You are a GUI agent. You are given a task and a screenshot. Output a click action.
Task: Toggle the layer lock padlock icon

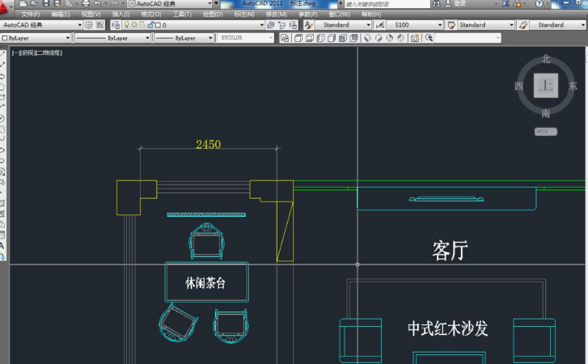151,25
